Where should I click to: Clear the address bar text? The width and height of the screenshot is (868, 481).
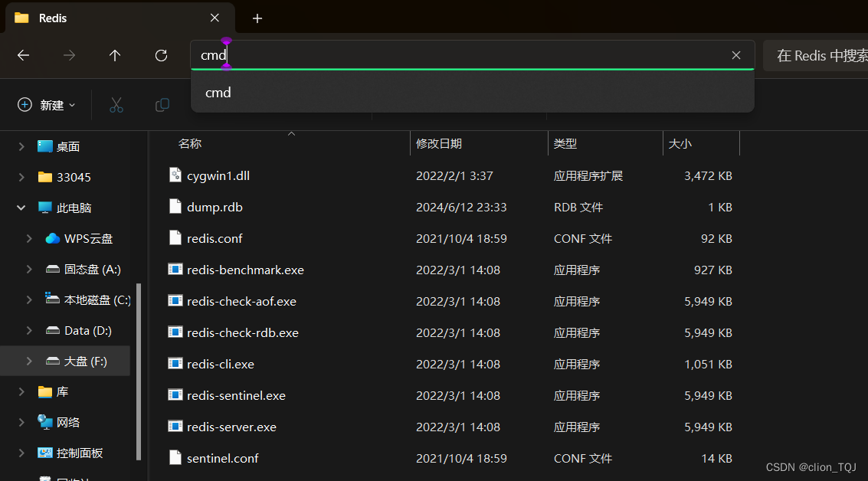pos(736,55)
